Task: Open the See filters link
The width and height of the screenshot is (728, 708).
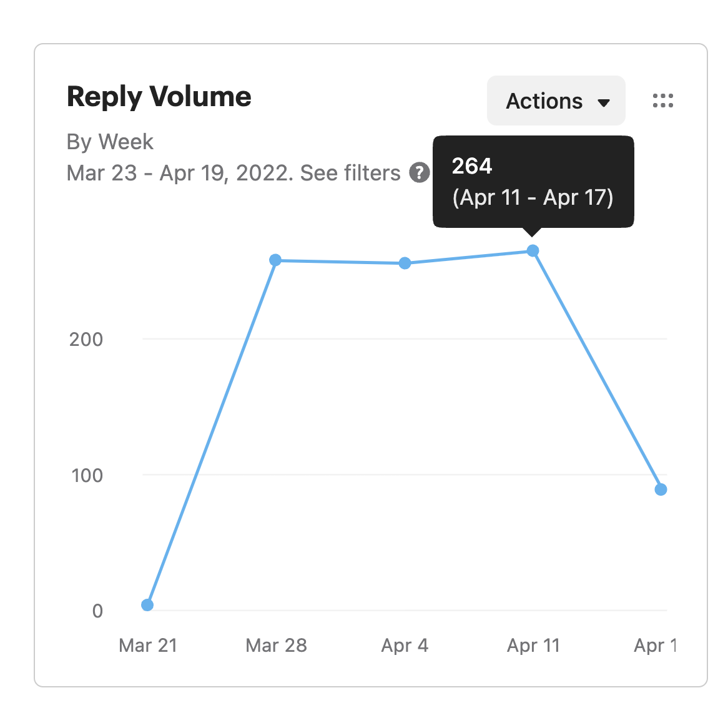Action: coord(350,173)
